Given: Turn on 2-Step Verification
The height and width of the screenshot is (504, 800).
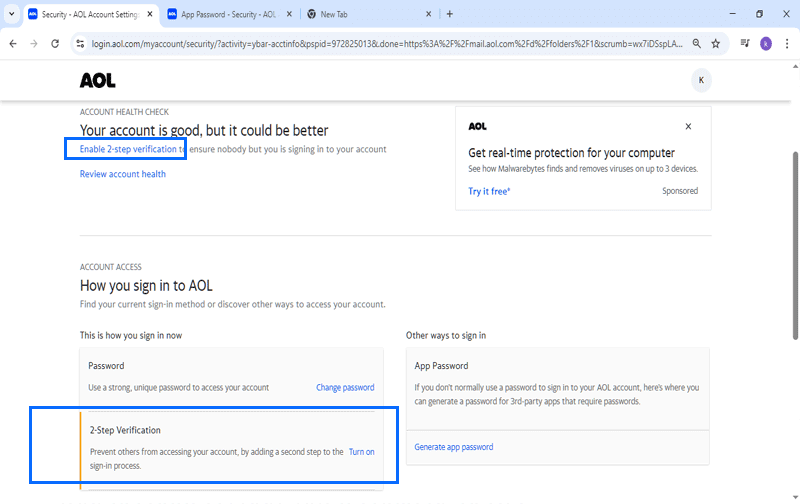Looking at the screenshot, I should point(362,452).
